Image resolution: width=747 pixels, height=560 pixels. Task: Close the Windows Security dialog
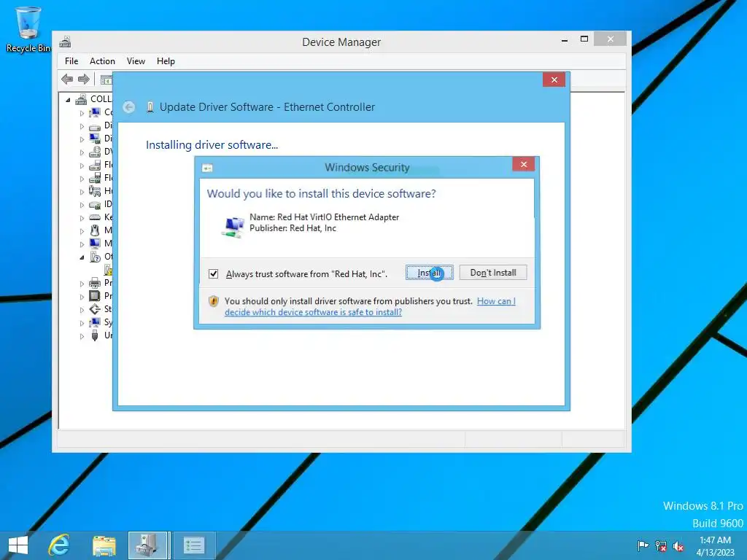click(524, 164)
